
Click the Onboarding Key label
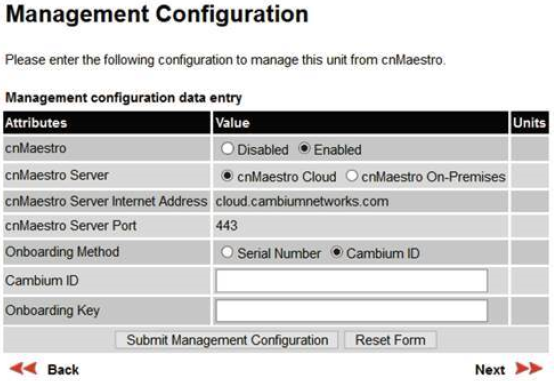click(52, 310)
